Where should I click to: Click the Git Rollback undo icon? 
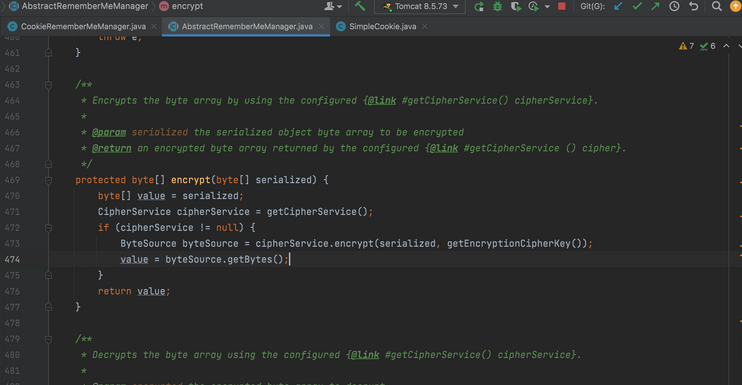(x=693, y=6)
